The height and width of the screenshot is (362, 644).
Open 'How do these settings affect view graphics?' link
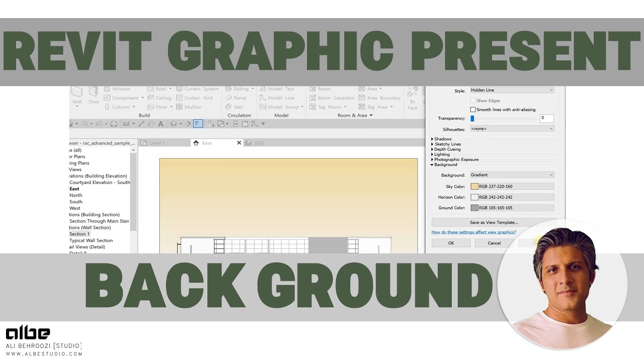pos(474,232)
